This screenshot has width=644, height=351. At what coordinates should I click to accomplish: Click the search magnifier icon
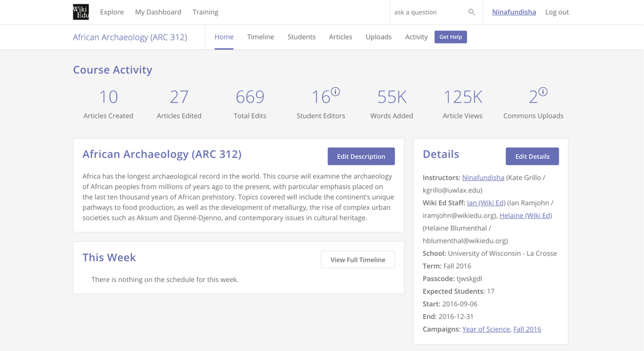[x=471, y=12]
